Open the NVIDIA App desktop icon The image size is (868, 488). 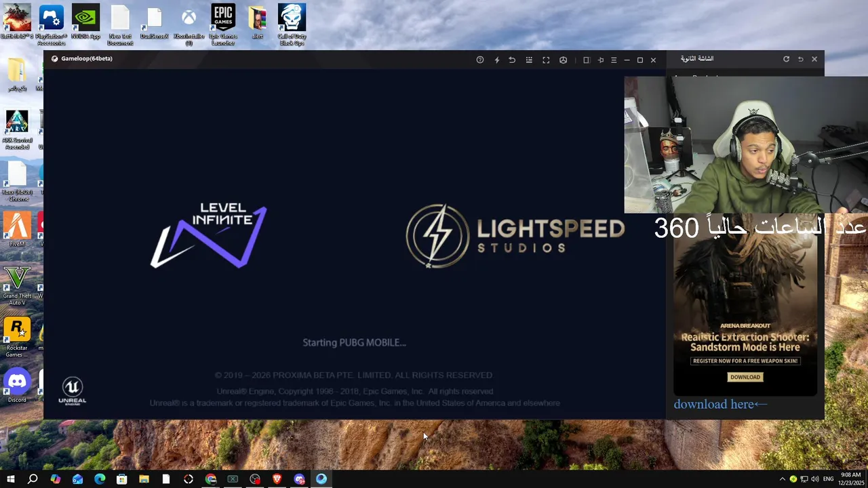(85, 22)
